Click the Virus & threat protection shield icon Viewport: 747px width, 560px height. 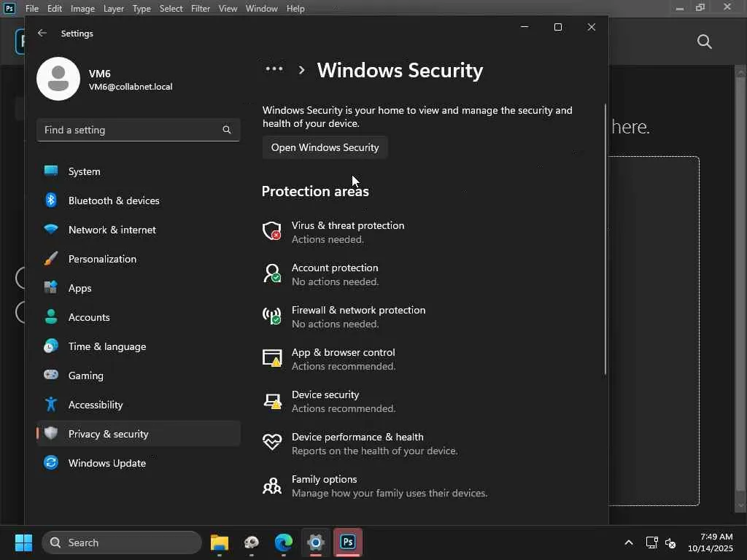(272, 231)
